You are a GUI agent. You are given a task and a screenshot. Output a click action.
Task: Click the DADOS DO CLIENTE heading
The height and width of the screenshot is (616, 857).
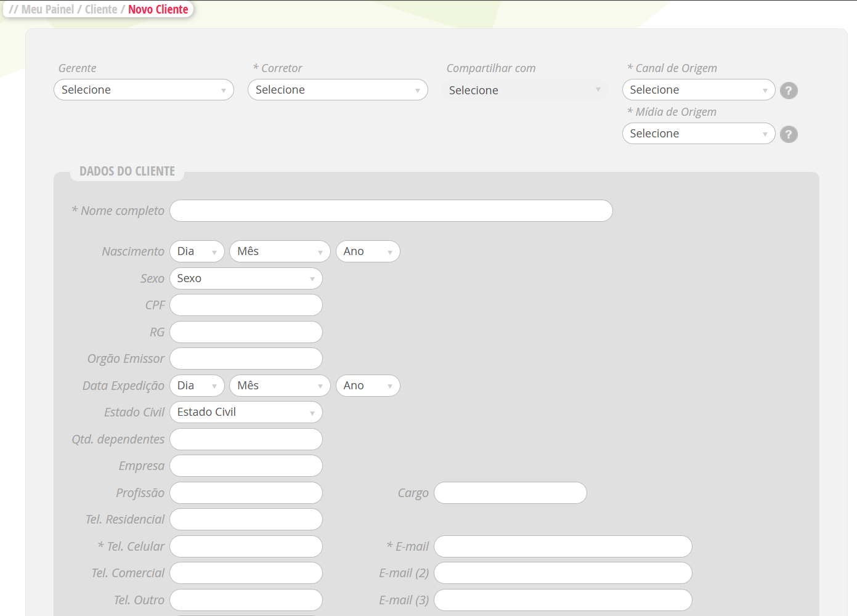coord(127,171)
